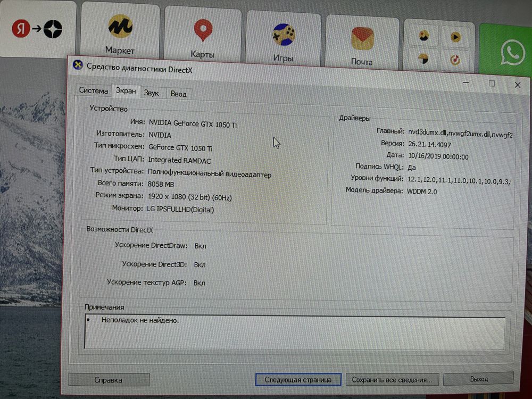Open the Ввод tab
The width and height of the screenshot is (532, 399).
pyautogui.click(x=178, y=94)
